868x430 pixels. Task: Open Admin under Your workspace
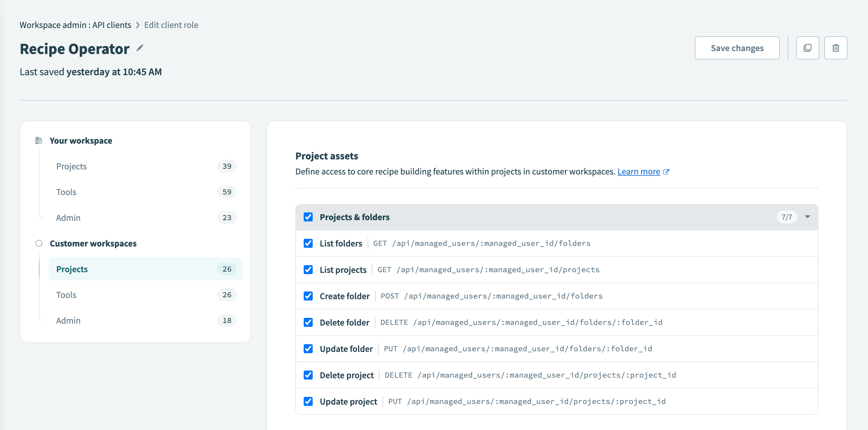[x=68, y=217]
